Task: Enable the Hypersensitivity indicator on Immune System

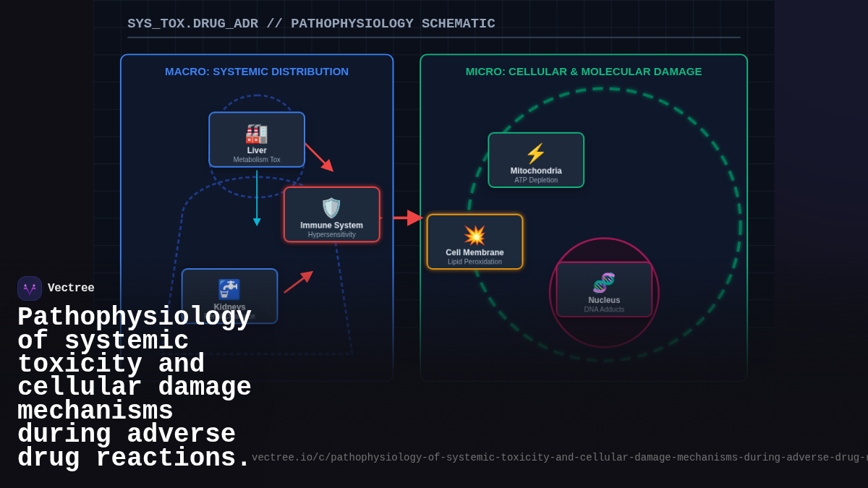Action: [331, 234]
